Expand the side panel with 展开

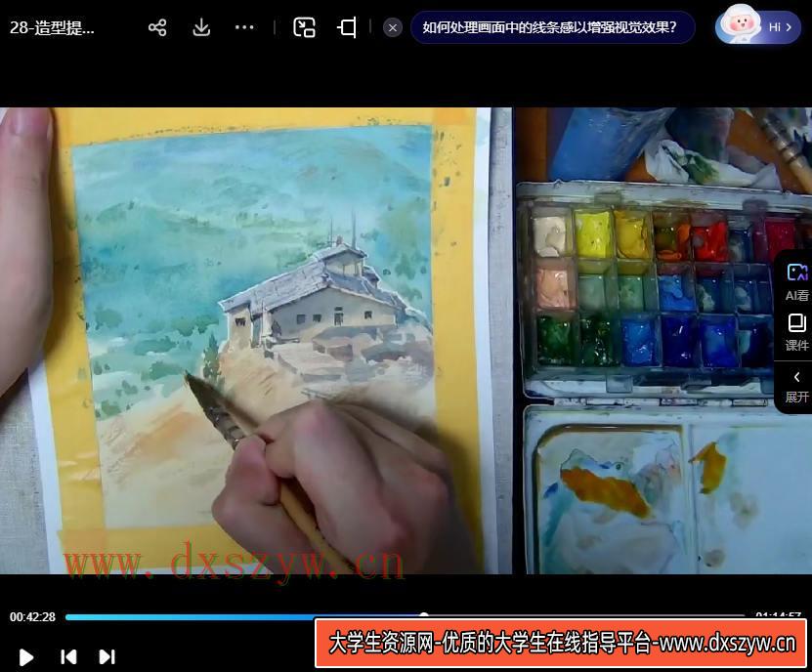click(796, 387)
